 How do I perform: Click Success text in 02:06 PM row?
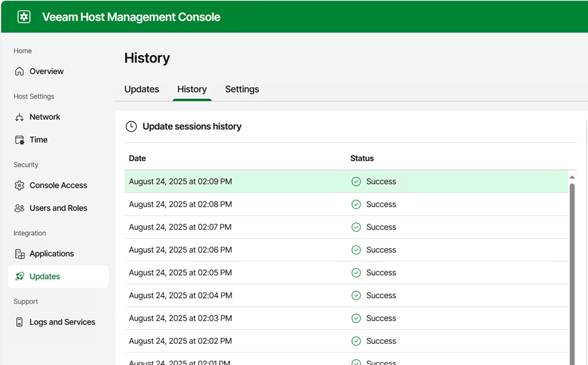[x=381, y=250]
